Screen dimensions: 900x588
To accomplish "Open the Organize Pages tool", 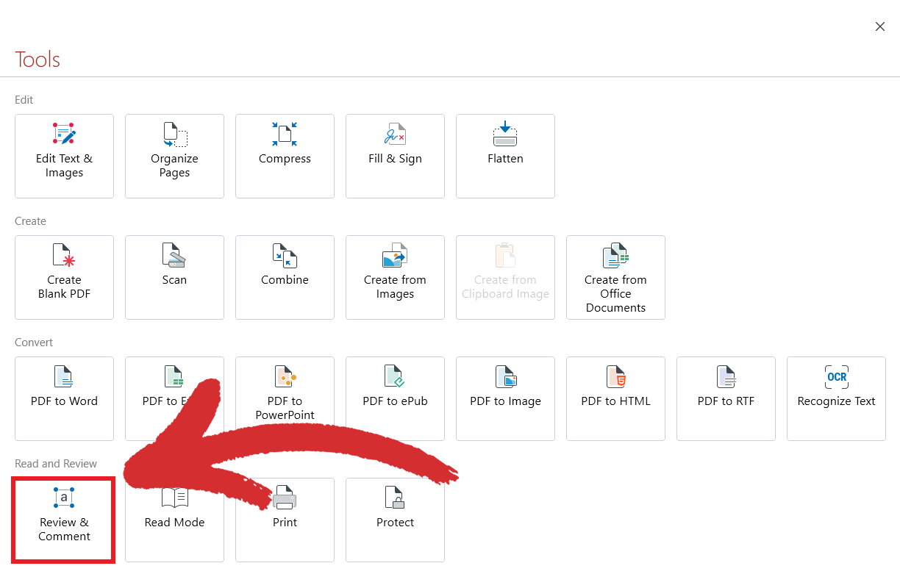I will click(x=174, y=156).
